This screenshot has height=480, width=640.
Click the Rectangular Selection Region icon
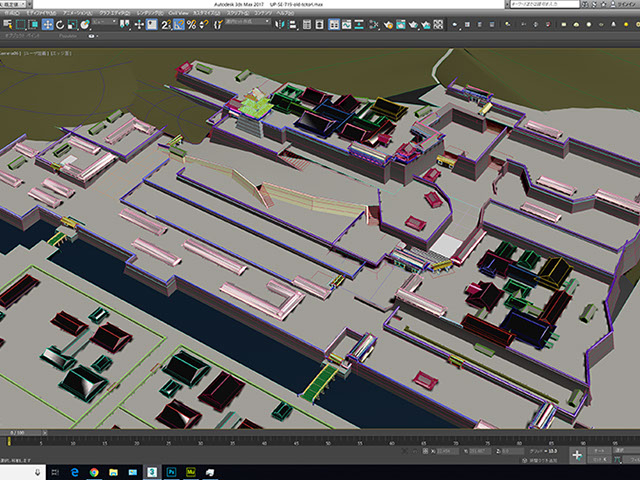tap(21, 24)
